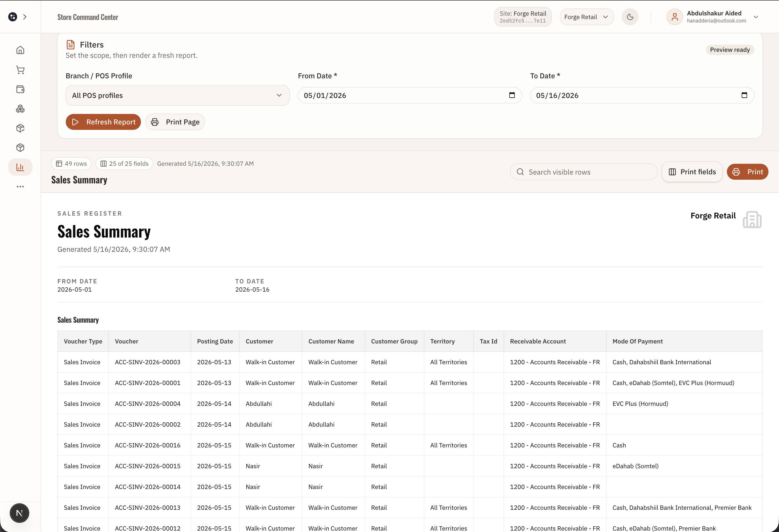Open the From Date calendar picker icon
779x532 pixels.
coord(512,95)
